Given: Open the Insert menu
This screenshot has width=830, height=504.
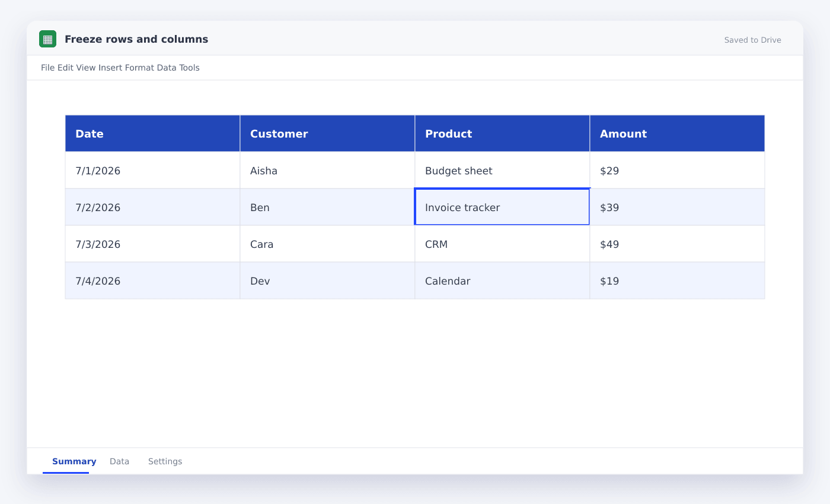Looking at the screenshot, I should (110, 68).
